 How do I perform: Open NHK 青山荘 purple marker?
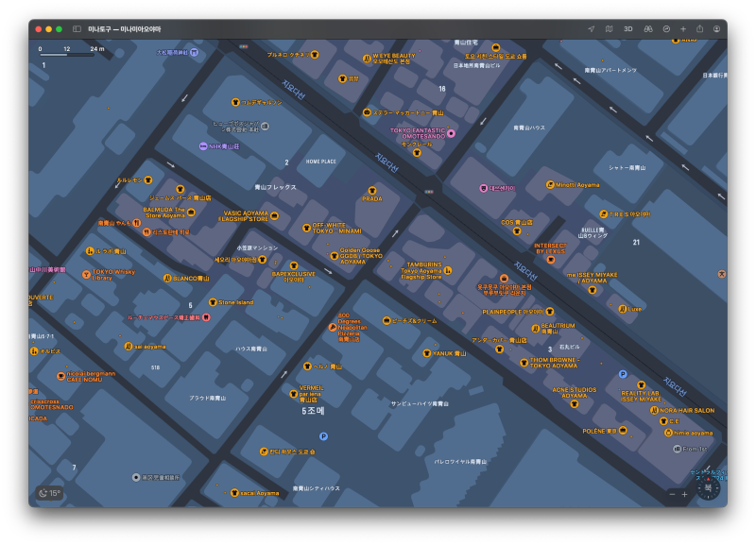[203, 146]
